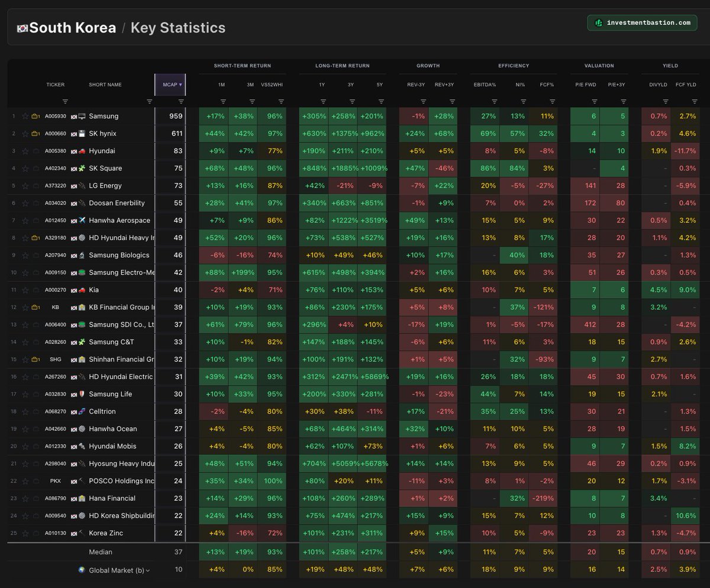Click the pickaxe icon beside Korea Zinc

click(x=82, y=533)
